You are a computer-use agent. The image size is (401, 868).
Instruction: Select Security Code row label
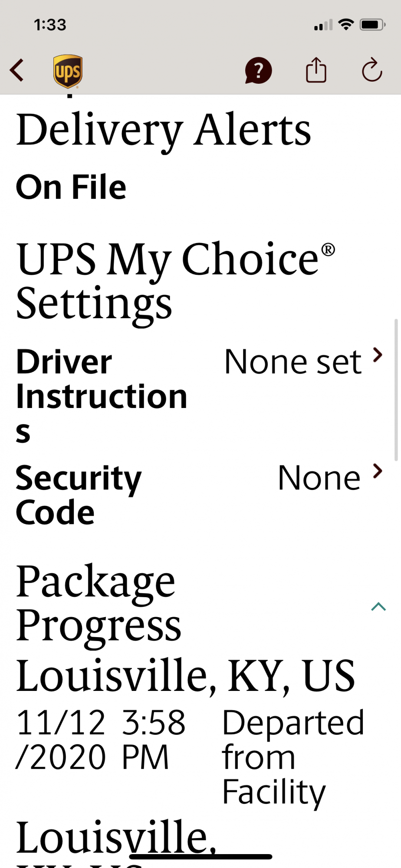coord(79,495)
